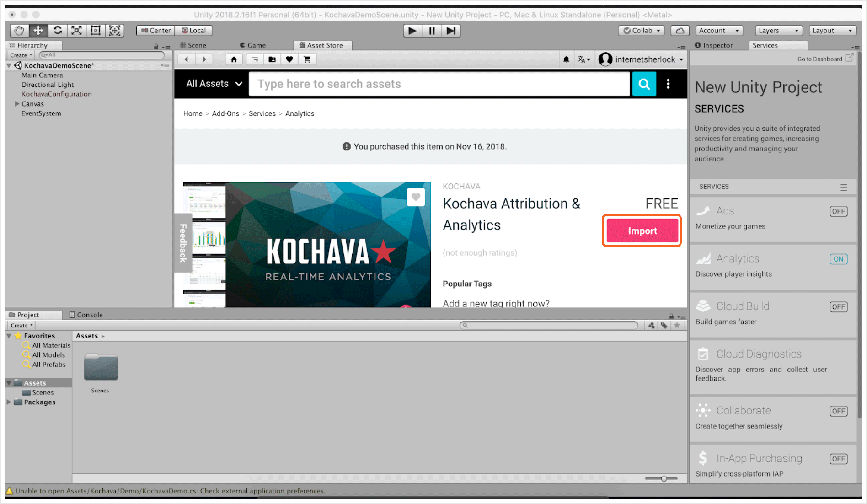Go to Add-Ons breadcrumb
Viewport: 867px width, 504px height.
click(225, 113)
